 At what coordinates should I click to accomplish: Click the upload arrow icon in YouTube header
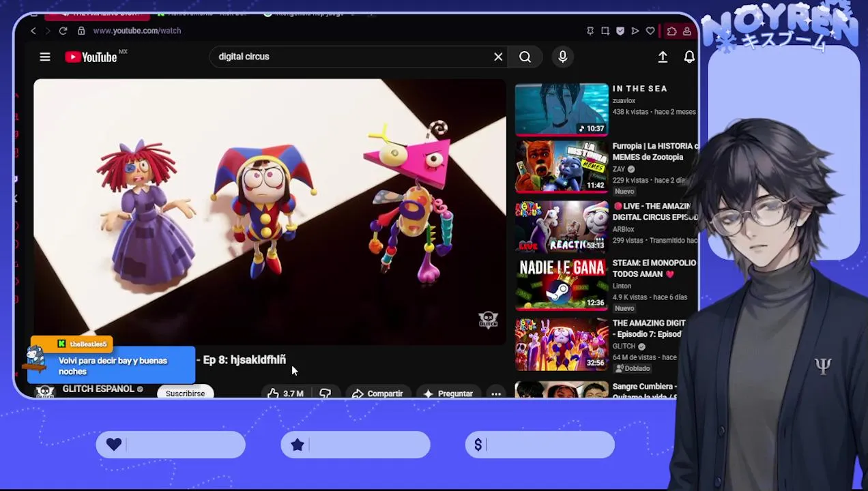click(x=663, y=58)
